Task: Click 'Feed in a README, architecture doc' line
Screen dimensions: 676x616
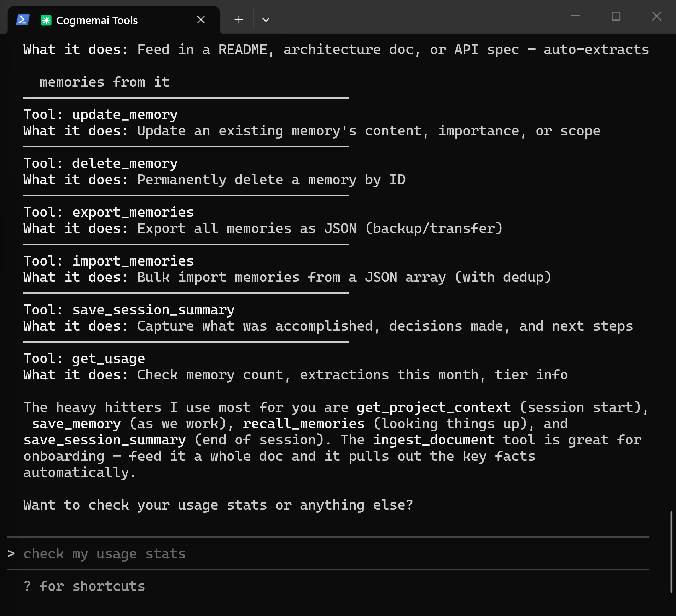Action: point(336,50)
